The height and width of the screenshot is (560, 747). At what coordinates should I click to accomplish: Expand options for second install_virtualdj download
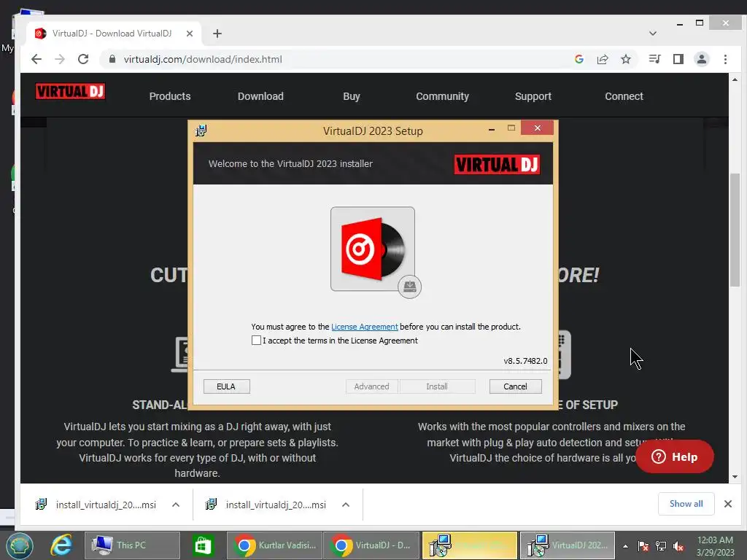(x=346, y=505)
